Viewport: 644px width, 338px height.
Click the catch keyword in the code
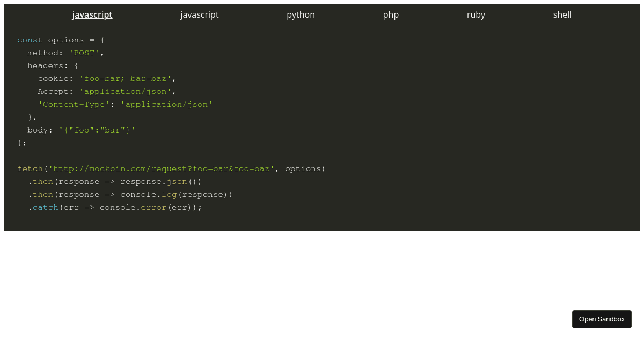45,207
